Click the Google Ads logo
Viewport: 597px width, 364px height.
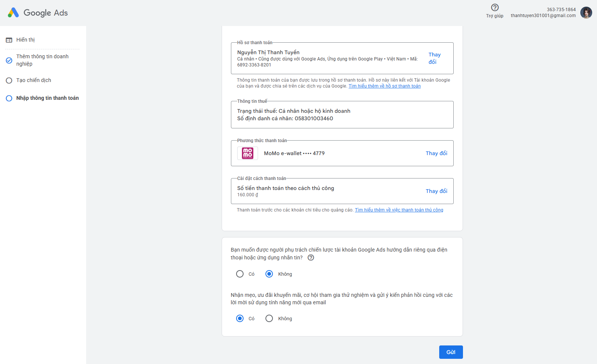pos(37,13)
